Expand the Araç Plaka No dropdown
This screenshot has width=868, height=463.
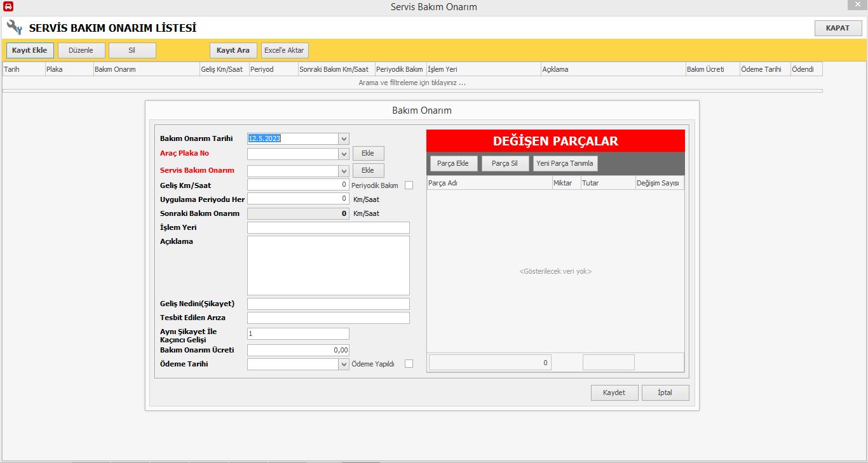(x=344, y=154)
